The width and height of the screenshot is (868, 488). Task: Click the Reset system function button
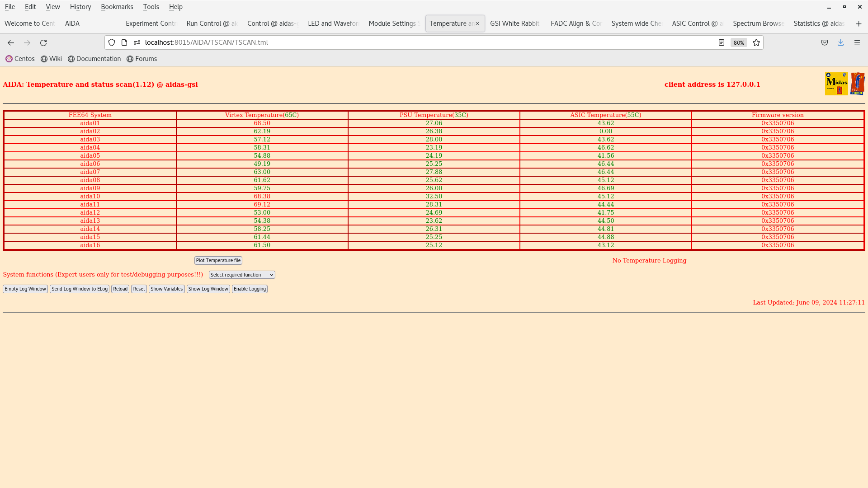pyautogui.click(x=138, y=288)
